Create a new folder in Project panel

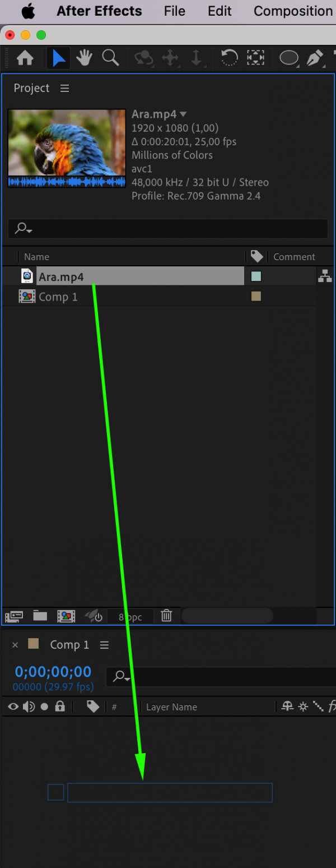pos(40,616)
